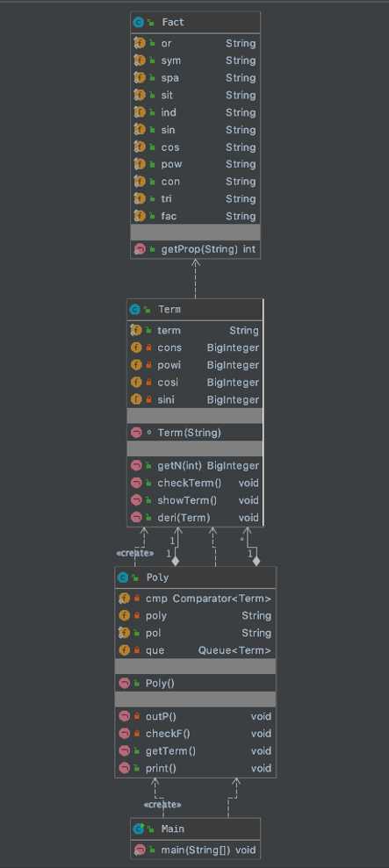The width and height of the screenshot is (389, 868).
Task: Click the «create» label above Poly
Action: pos(134,553)
